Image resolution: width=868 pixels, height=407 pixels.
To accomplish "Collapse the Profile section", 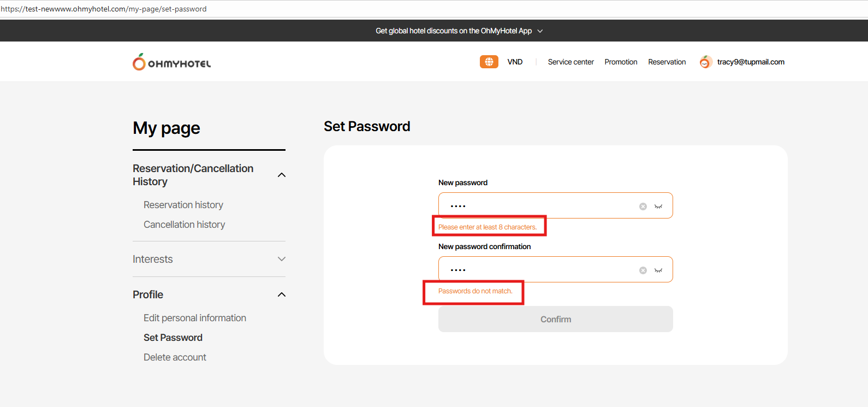I will coord(282,294).
